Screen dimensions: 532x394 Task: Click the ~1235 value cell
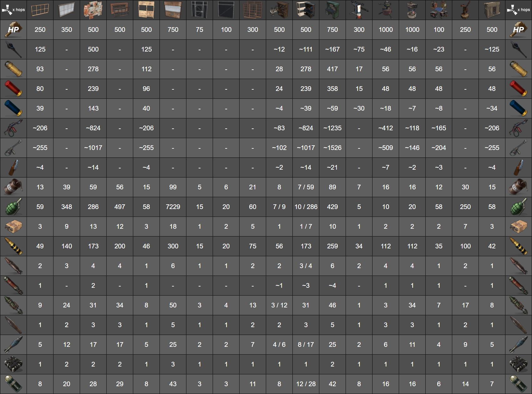point(332,128)
